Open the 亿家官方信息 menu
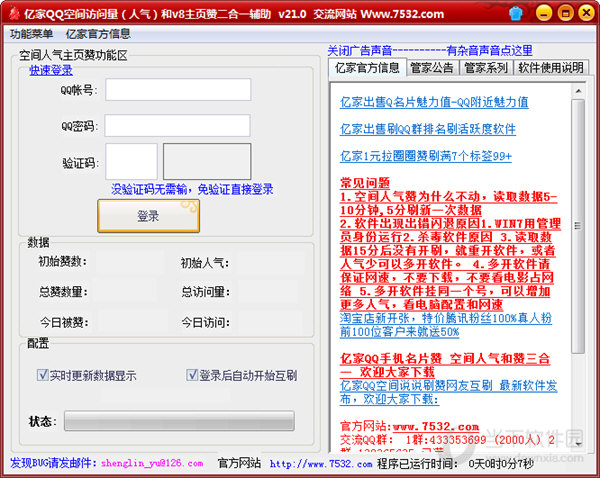The width and height of the screenshot is (600, 478). pyautogui.click(x=98, y=33)
